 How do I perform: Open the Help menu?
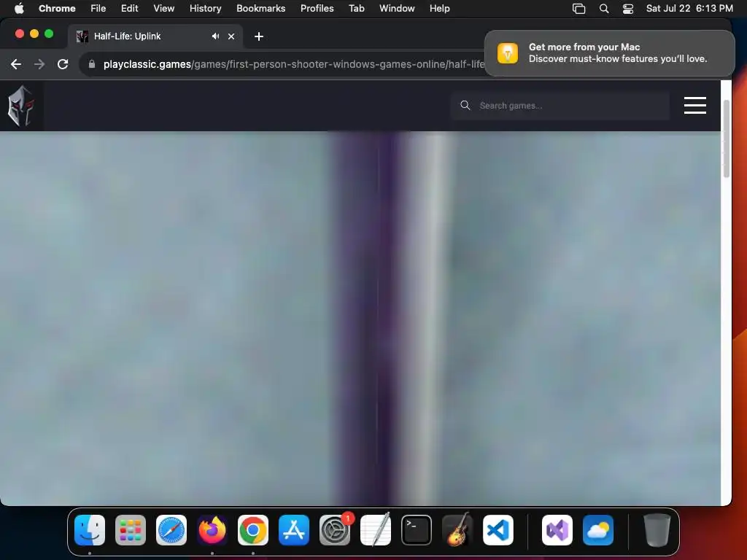439,8
